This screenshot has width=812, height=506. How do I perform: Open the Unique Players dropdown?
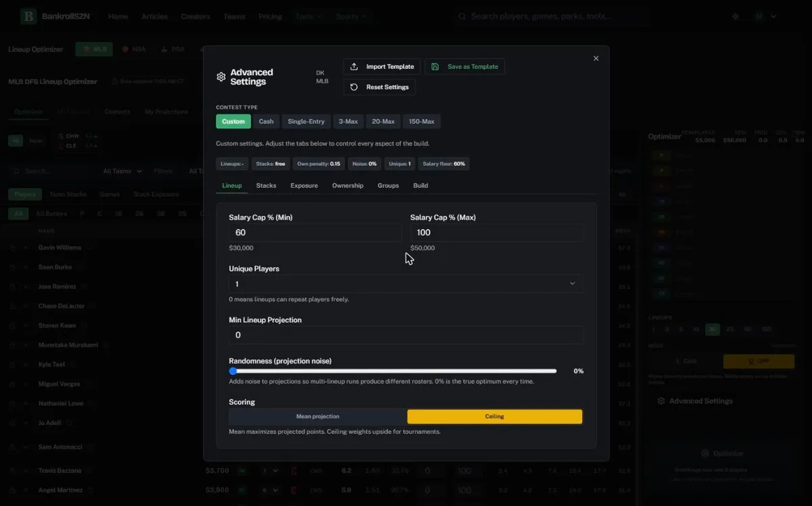click(x=406, y=284)
